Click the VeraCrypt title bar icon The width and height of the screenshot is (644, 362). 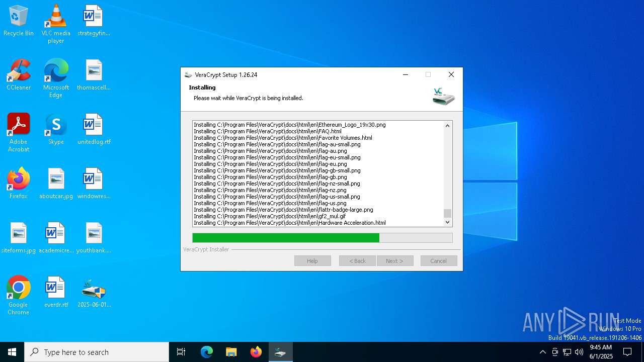[188, 75]
